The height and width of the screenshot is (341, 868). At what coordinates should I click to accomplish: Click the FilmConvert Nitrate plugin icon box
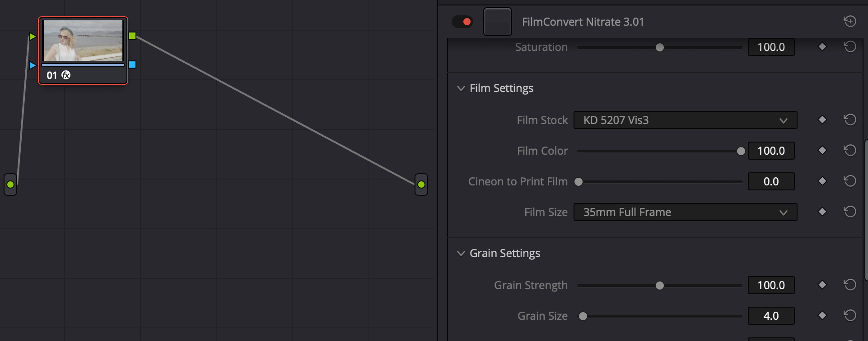[x=497, y=22]
